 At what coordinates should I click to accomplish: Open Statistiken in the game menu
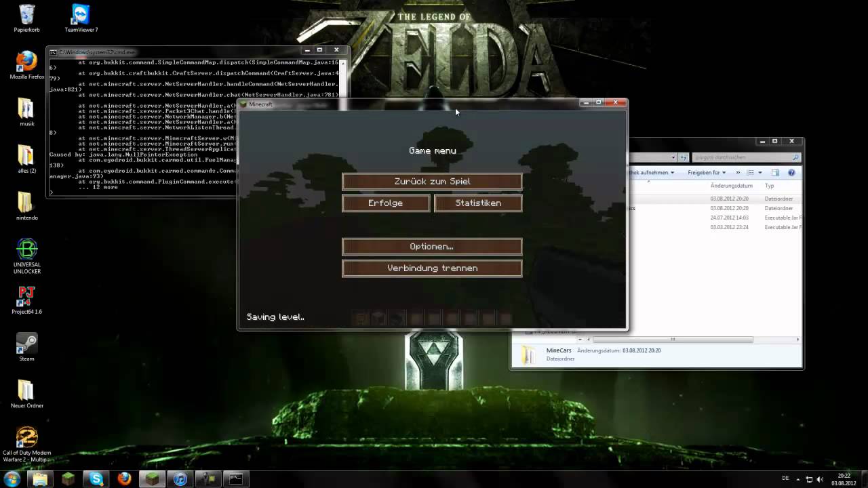(478, 203)
